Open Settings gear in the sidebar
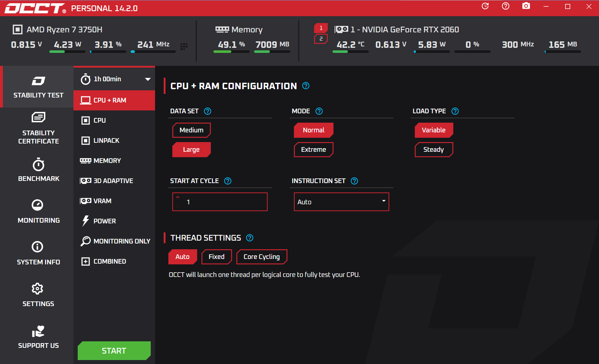 point(38,295)
